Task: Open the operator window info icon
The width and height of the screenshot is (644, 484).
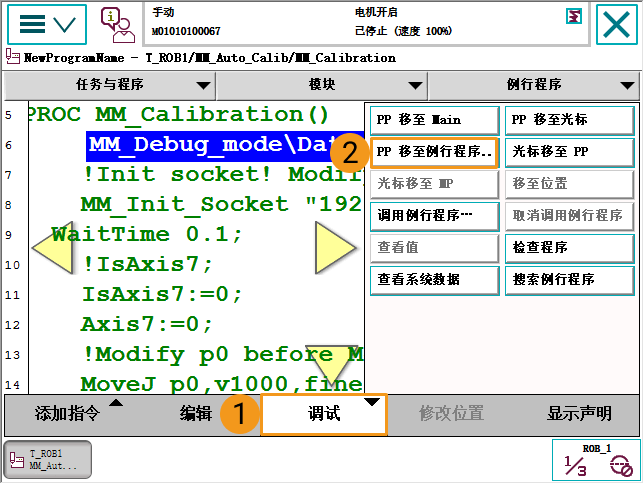Action: pos(118,25)
